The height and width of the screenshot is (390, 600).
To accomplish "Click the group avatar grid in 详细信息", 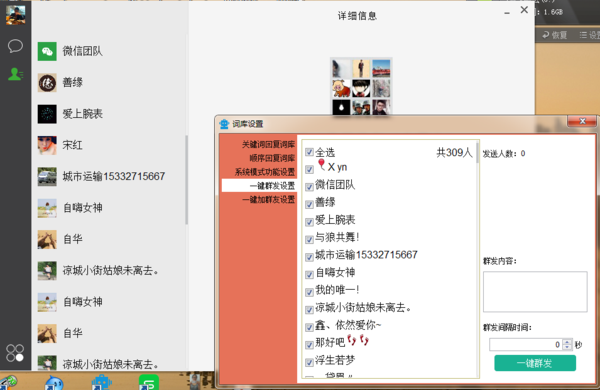I will (x=361, y=86).
